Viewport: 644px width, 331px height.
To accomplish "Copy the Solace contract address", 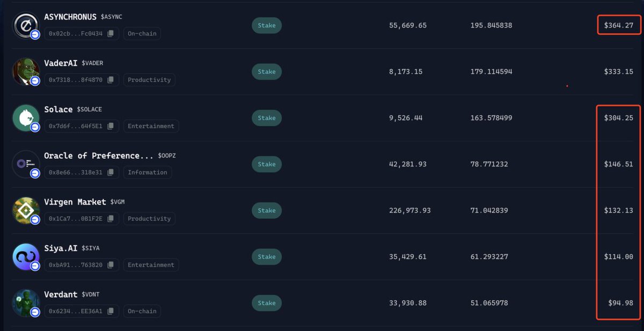I will pyautogui.click(x=111, y=126).
